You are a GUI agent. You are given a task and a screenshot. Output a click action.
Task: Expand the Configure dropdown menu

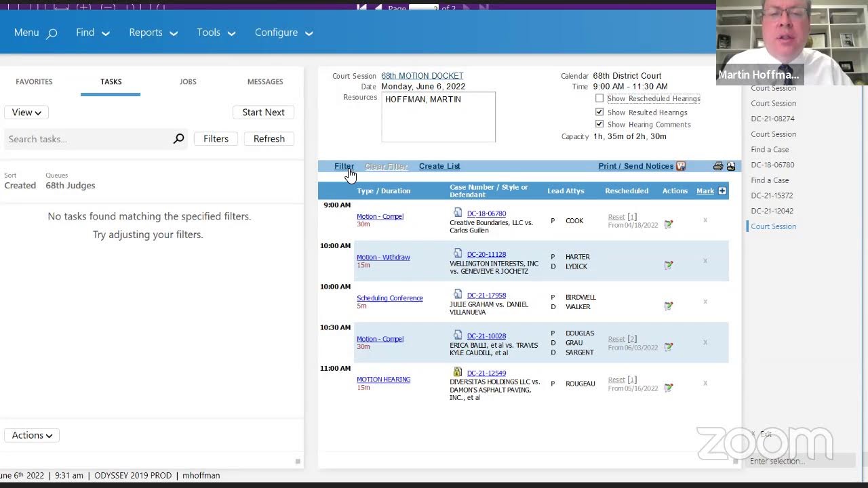pos(284,33)
